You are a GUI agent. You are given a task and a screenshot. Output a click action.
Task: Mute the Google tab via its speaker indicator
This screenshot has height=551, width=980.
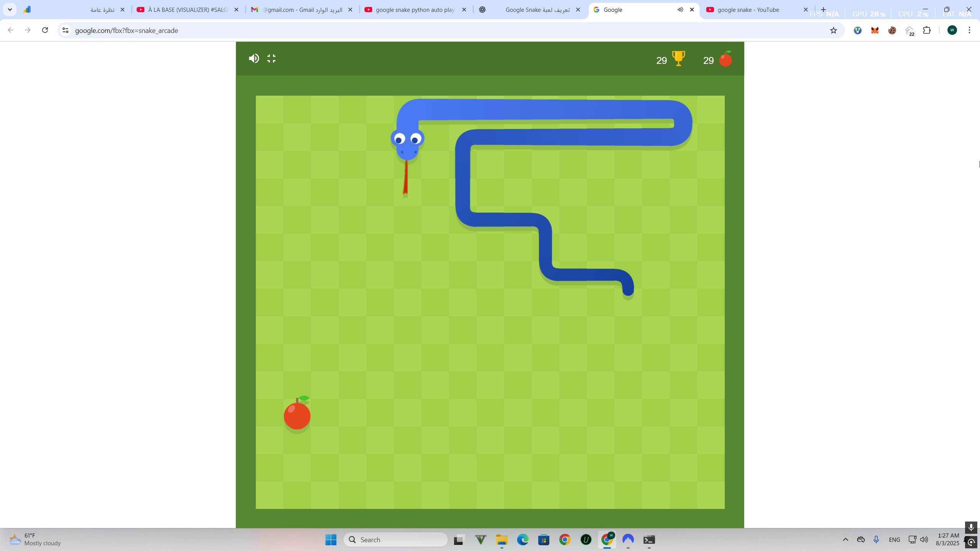(680, 10)
